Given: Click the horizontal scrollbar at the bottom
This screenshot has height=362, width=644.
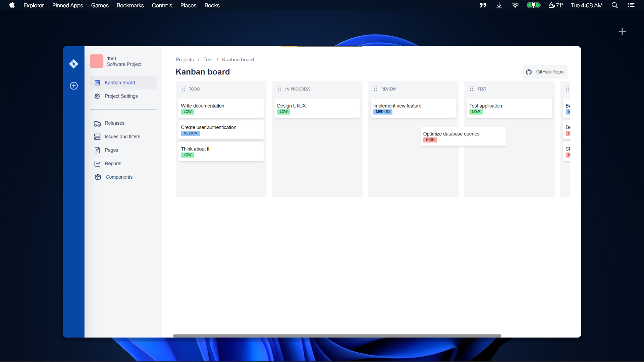Looking at the screenshot, I should point(337,336).
